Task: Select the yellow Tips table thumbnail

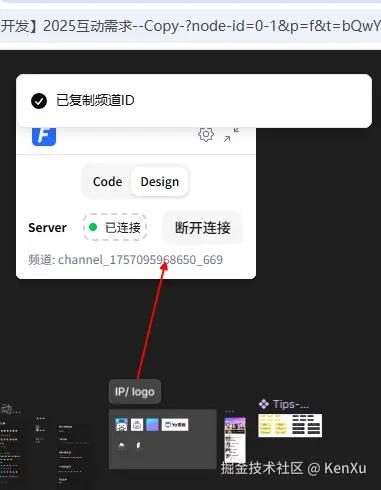Action: [x=290, y=425]
